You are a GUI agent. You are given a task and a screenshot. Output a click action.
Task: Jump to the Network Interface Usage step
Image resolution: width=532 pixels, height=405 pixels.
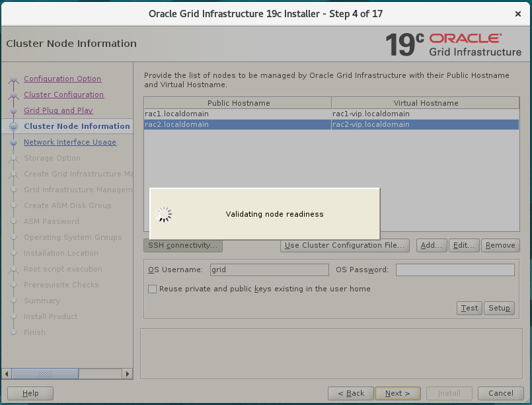tap(70, 142)
